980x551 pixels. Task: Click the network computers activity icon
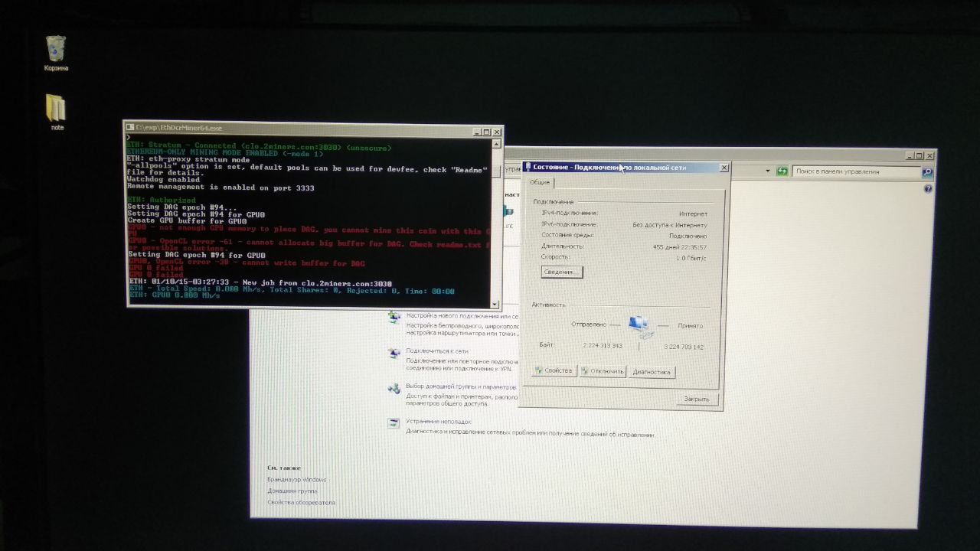click(x=641, y=327)
